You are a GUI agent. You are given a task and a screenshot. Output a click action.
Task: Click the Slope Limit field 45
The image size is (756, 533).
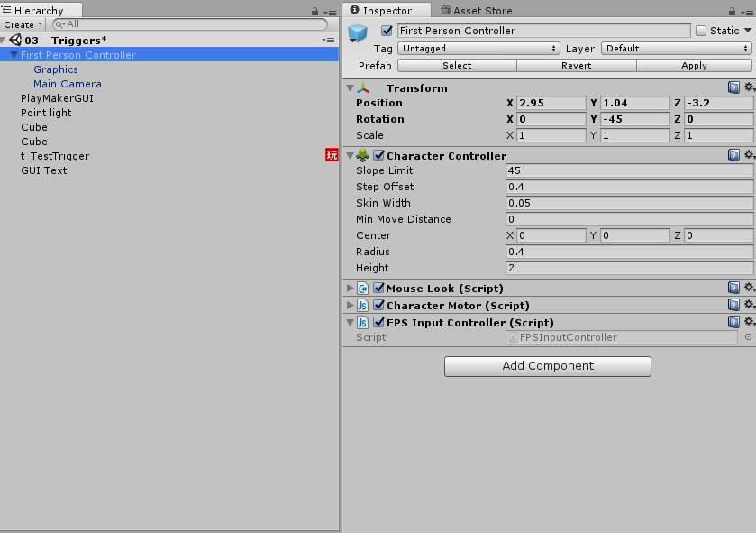[x=629, y=170]
